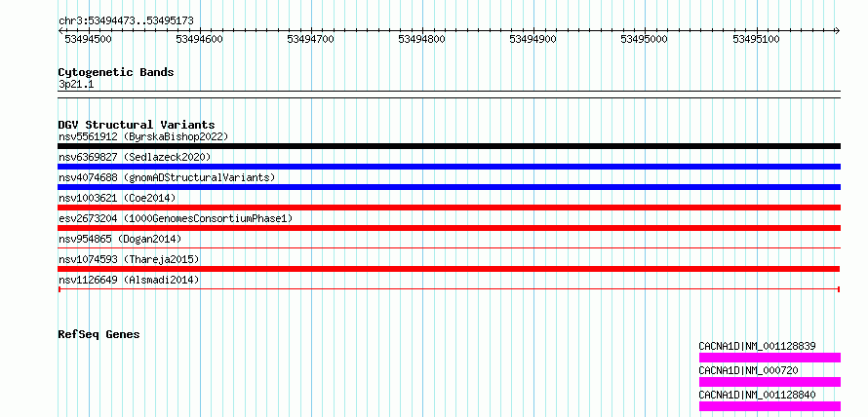Image resolution: width=868 pixels, height=417 pixels.
Task: Click ruler position 53494700
Action: point(310,39)
